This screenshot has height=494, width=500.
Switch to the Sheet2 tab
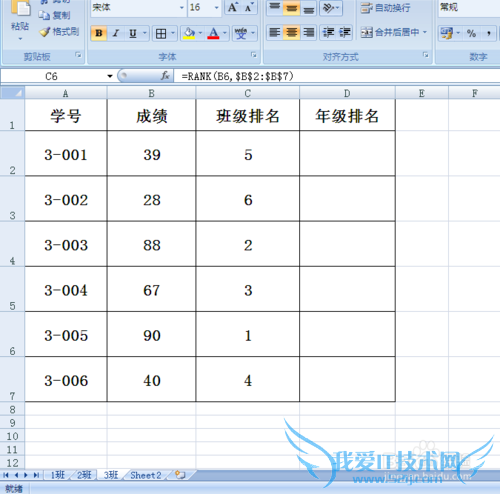(146, 475)
